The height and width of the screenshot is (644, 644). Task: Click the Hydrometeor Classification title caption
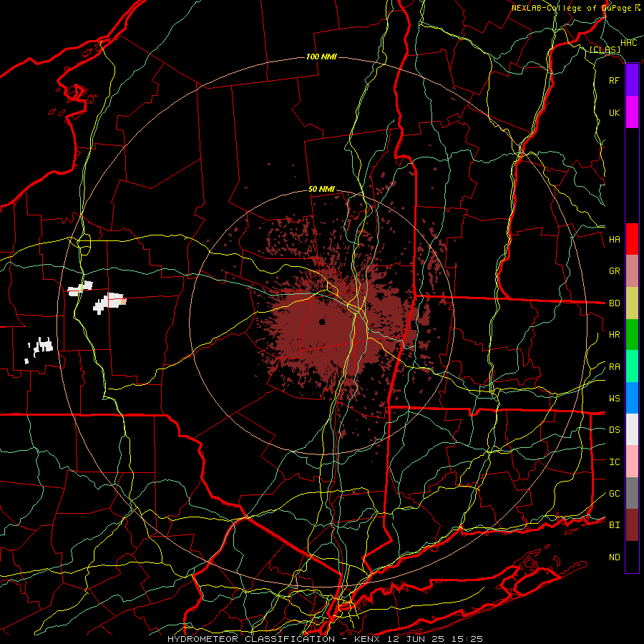(x=326, y=639)
